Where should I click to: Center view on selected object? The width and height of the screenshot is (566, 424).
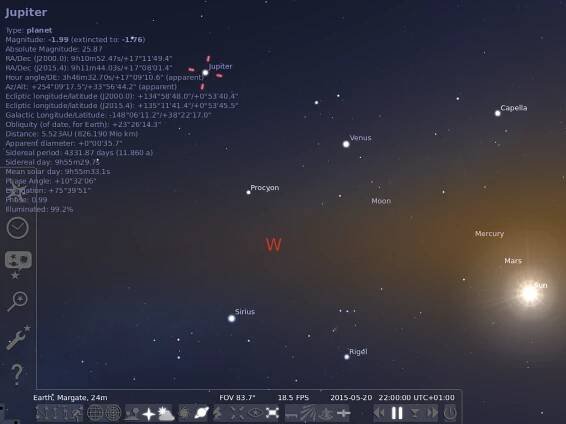pos(237,413)
